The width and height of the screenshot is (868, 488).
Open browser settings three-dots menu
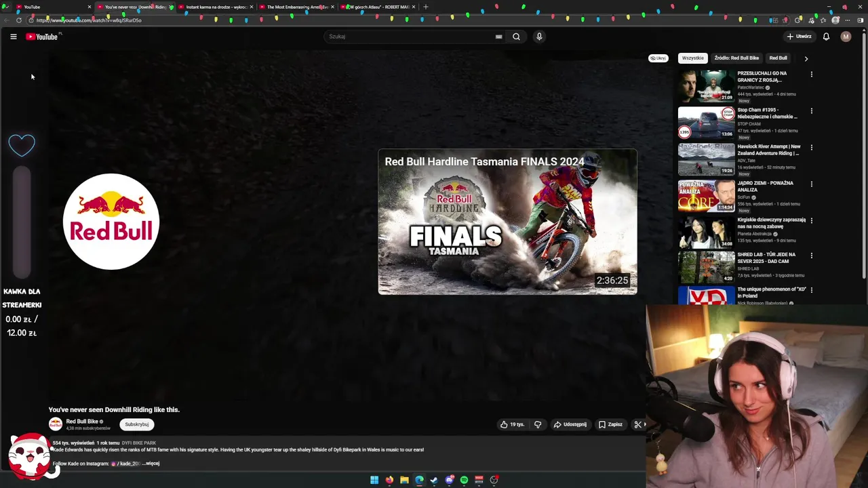pyautogui.click(x=848, y=20)
